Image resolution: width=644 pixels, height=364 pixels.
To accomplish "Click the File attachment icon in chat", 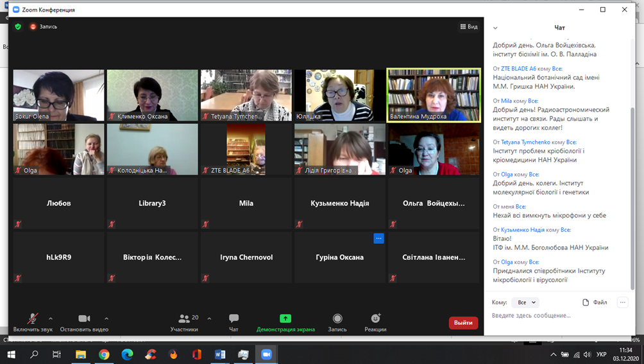I will [x=586, y=302].
